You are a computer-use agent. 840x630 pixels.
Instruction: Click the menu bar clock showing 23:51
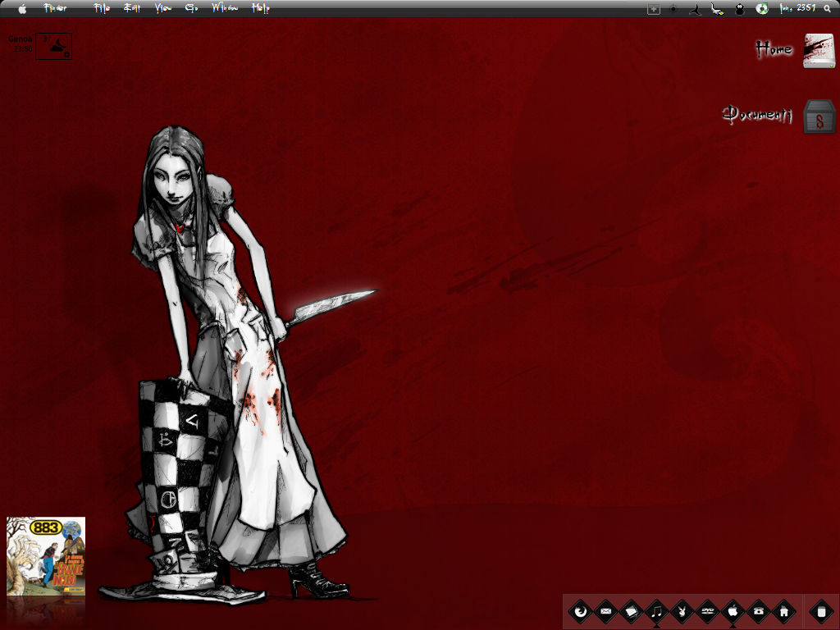pos(797,8)
